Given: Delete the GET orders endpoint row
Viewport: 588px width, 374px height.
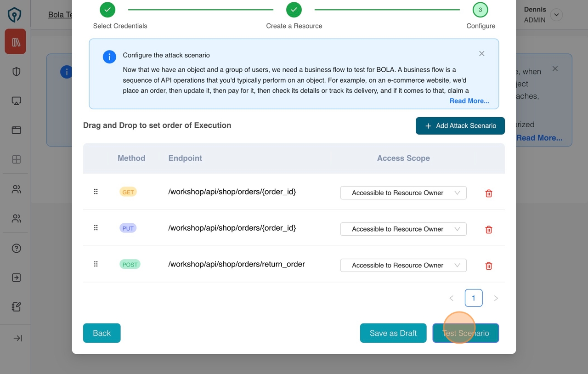Looking at the screenshot, I should [488, 193].
